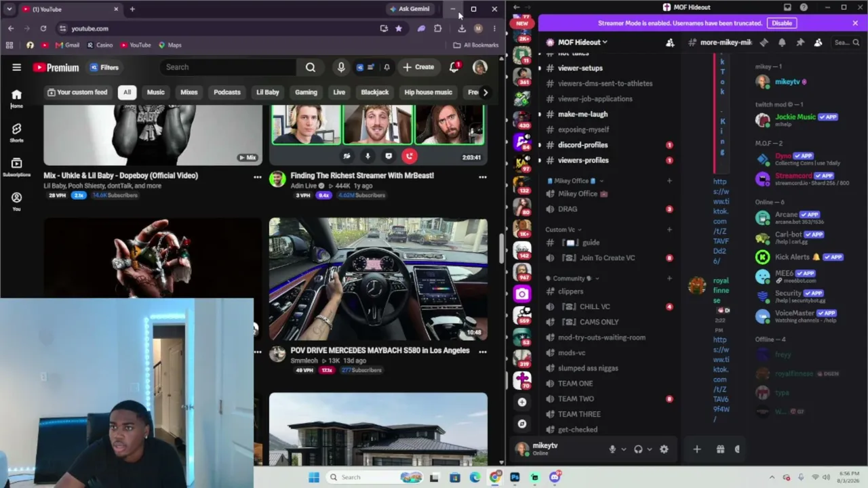The width and height of the screenshot is (868, 488).
Task: Open the discord-profiles channel
Action: pos(583,145)
